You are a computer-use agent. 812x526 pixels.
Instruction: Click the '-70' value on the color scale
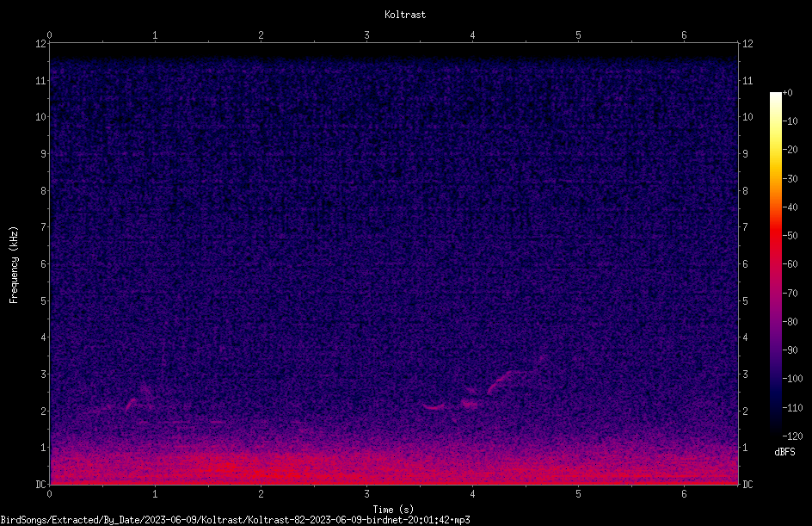click(x=790, y=294)
